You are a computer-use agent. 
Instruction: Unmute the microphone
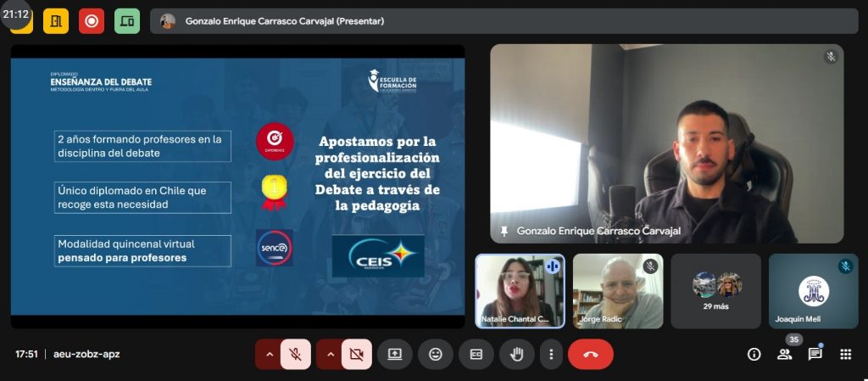296,354
